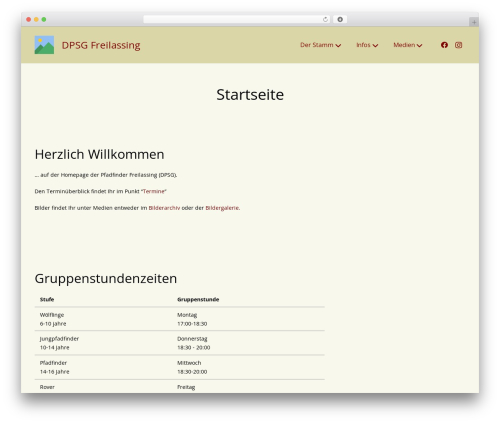Expand the Der Stamm menu chevron
The height and width of the screenshot is (423, 500).
(x=338, y=46)
